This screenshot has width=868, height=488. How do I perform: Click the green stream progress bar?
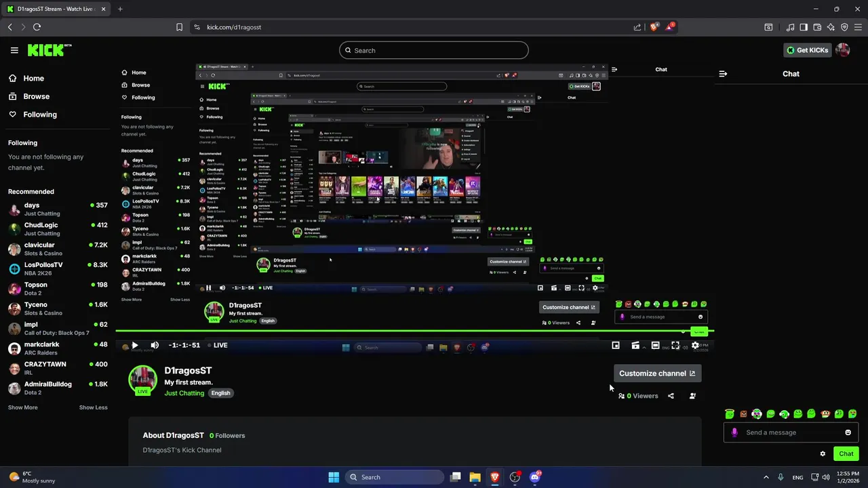pyautogui.click(x=414, y=331)
